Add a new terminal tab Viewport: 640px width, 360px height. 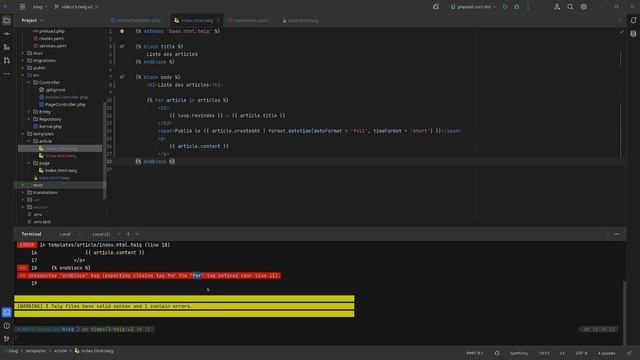tap(128, 234)
